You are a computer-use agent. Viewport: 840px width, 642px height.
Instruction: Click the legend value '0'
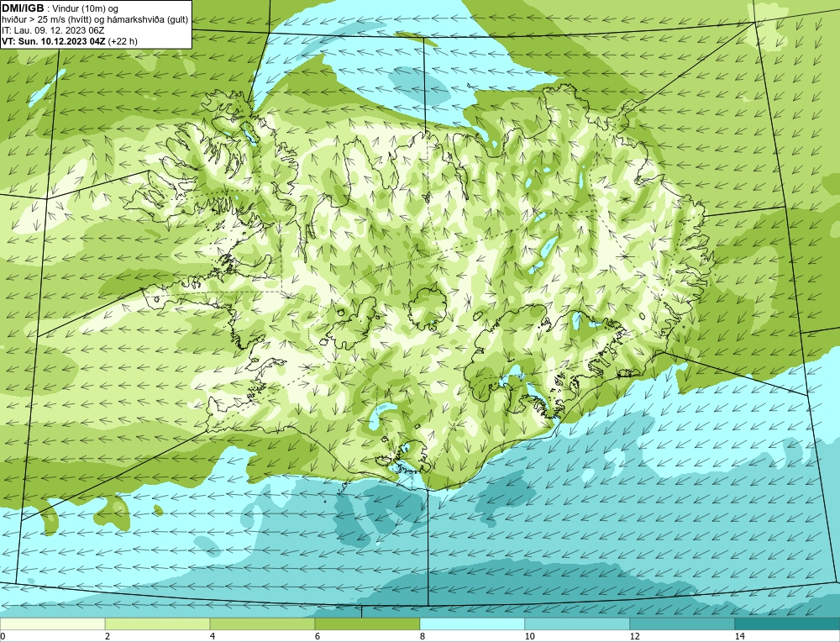tap(3, 636)
